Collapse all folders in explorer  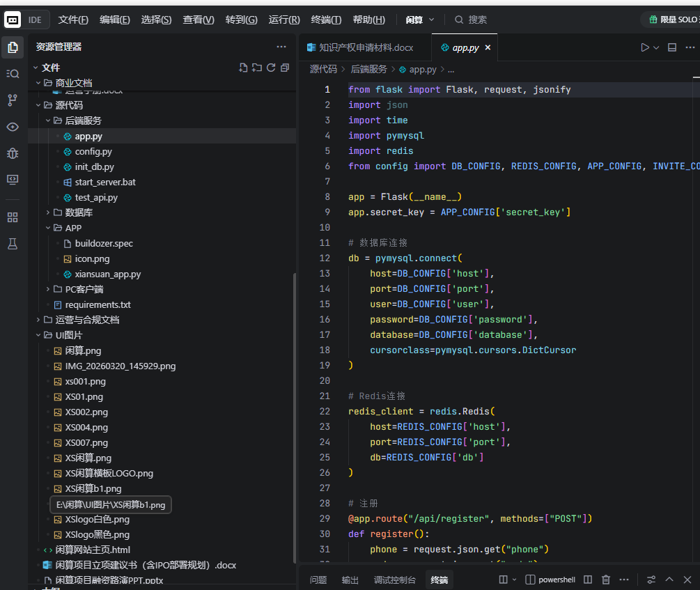285,68
